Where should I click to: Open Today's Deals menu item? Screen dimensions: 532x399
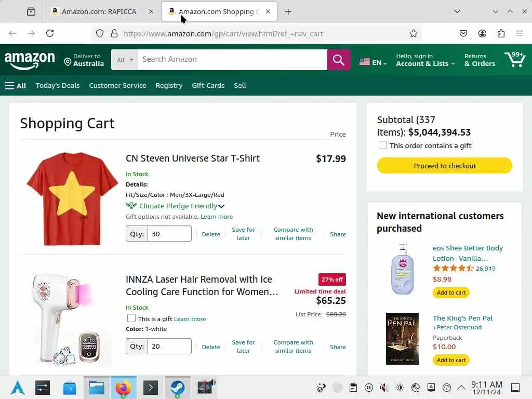coord(58,85)
